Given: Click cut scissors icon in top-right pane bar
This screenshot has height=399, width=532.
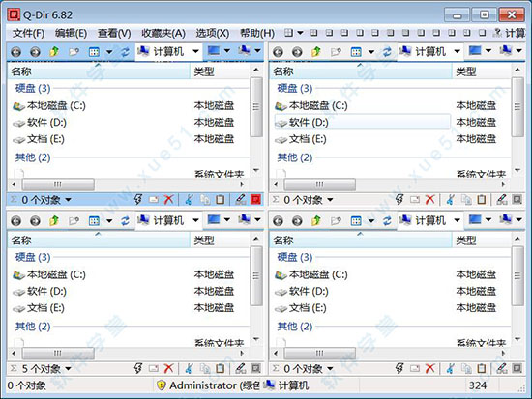Looking at the screenshot, I should coord(450,200).
